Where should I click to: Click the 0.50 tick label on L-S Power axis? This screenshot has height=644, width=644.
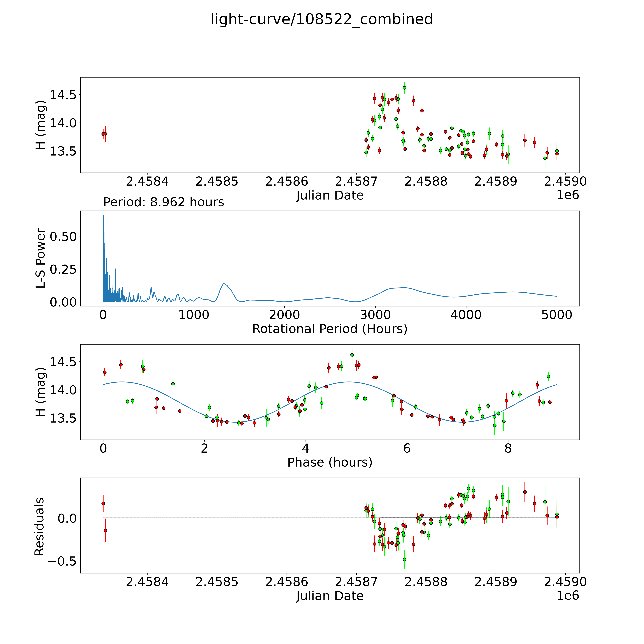[63, 237]
